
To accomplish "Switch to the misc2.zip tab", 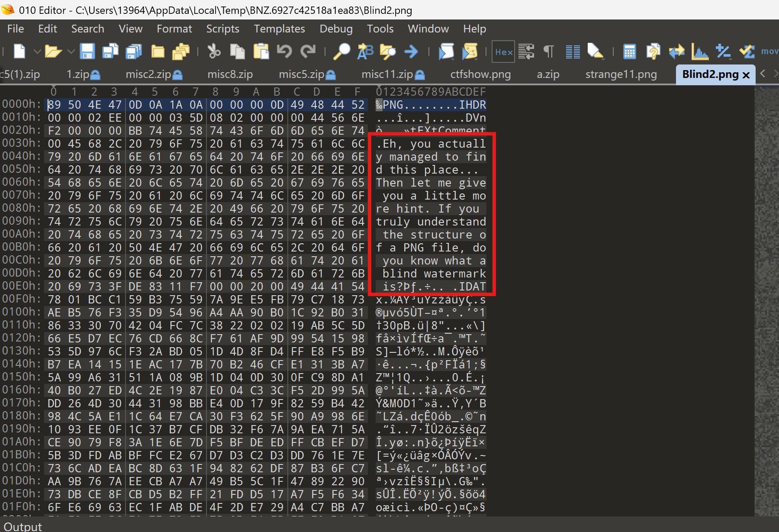I will [x=154, y=74].
